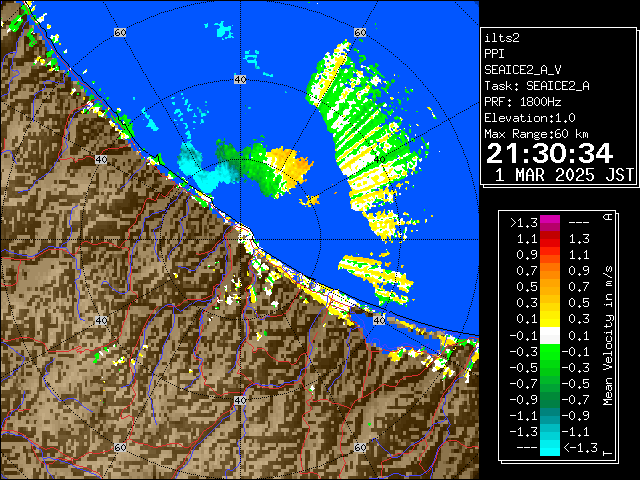Click the 'PRF: 1800Hz' line

[523, 102]
